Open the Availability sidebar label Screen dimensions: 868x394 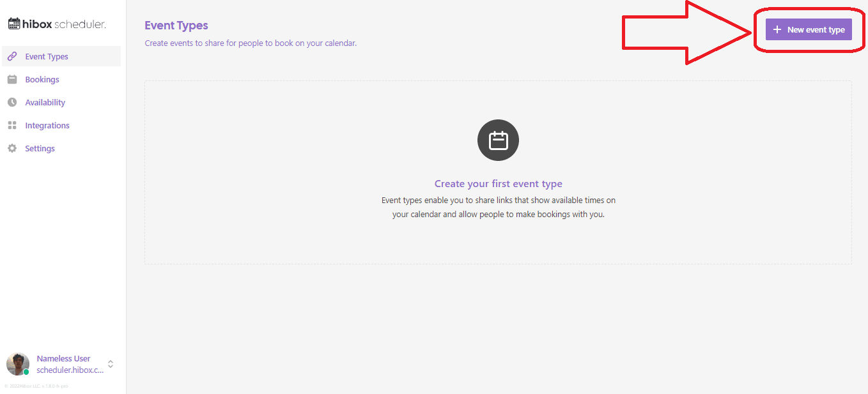pos(45,103)
